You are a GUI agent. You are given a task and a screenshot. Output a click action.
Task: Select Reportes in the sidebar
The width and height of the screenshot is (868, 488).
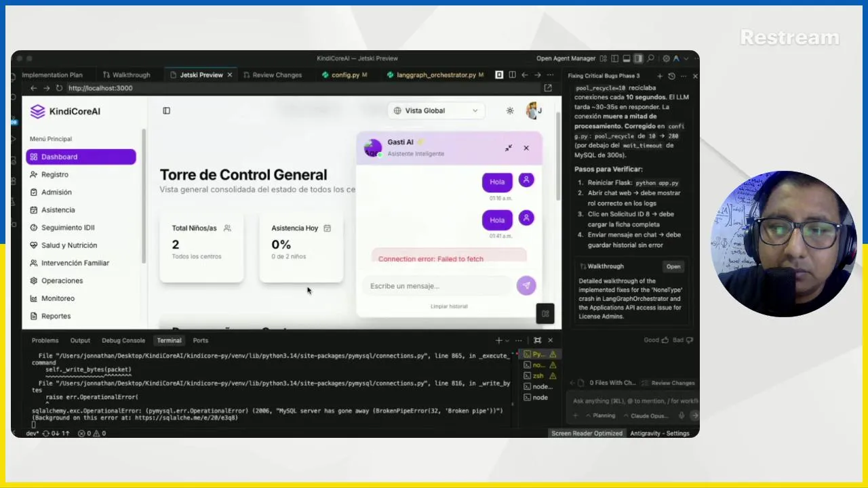(81, 315)
